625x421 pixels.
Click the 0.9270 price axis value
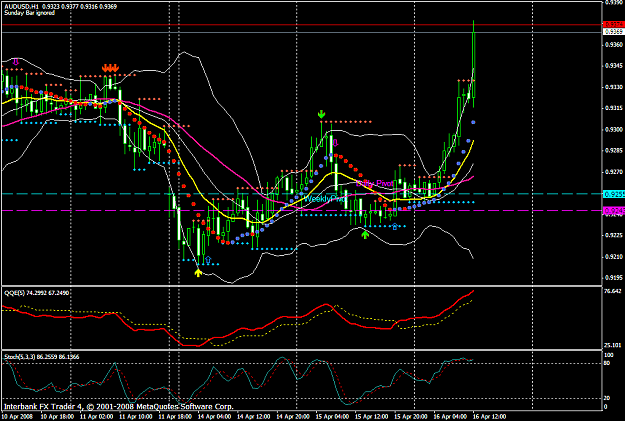614,172
